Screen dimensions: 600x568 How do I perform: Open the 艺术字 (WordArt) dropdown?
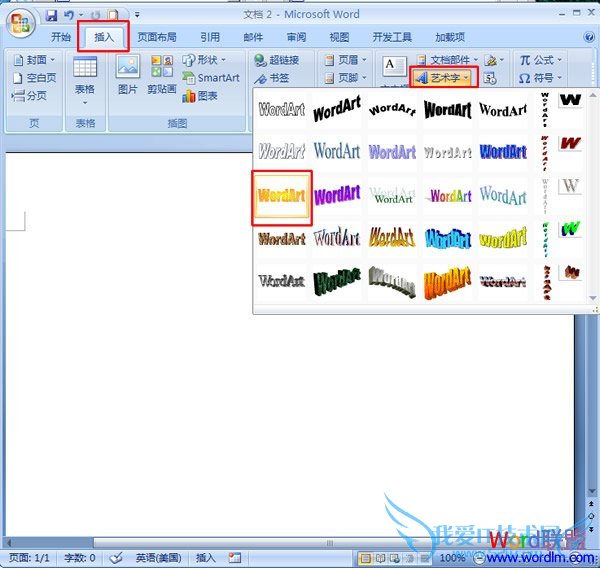(x=443, y=78)
